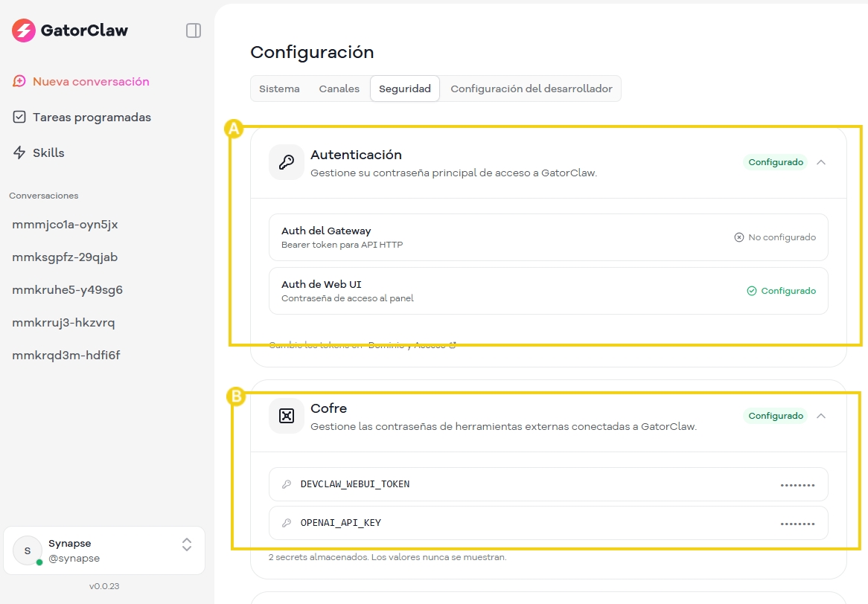868x604 pixels.
Task: Click the GatorClaw lightning logo icon
Action: tap(24, 30)
